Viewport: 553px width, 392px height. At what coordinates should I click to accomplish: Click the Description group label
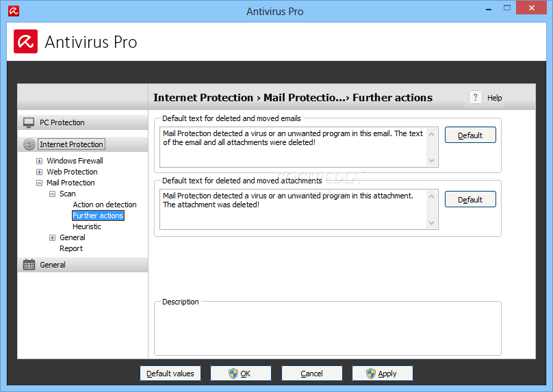[x=180, y=302]
